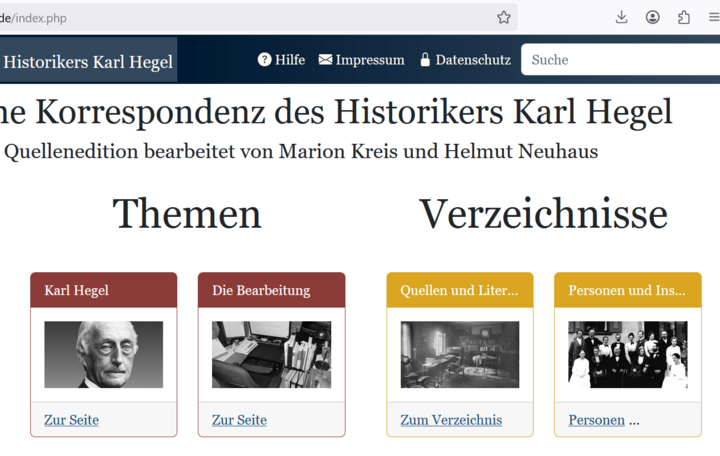Bookmark this page with the star icon
The width and height of the screenshot is (720, 456).
(504, 17)
